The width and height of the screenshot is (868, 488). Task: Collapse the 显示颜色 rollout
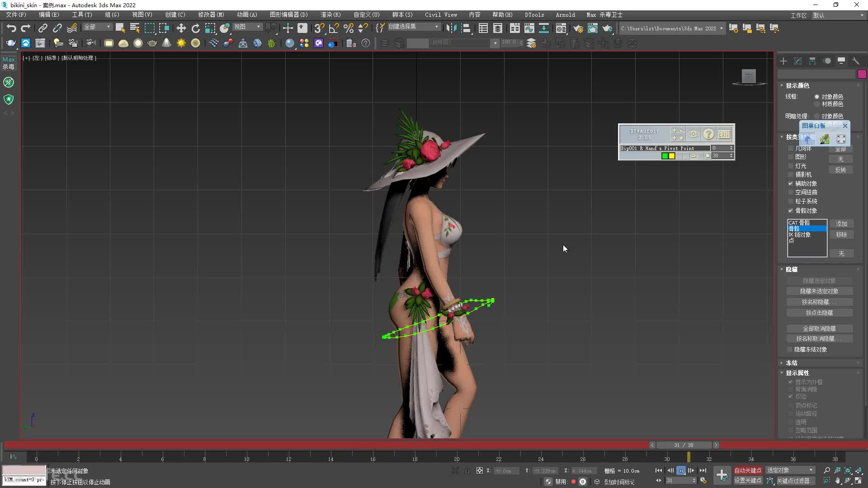coord(797,85)
